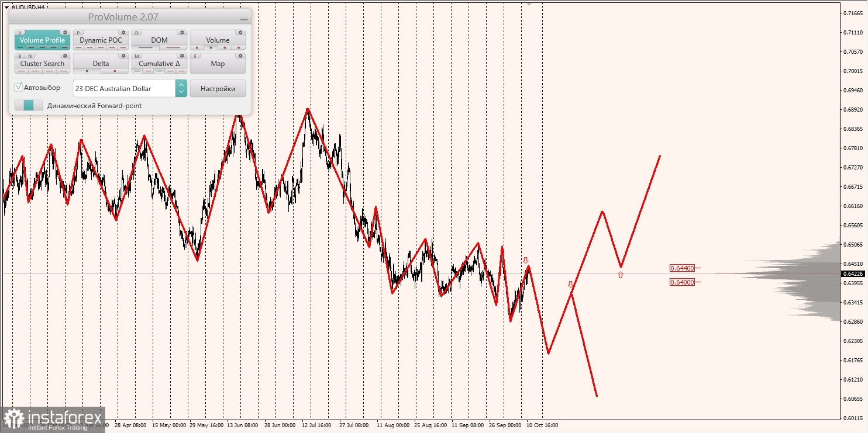Screen dimensions: 868x433
Task: Click F hotkey badge on Map
Action: (x=195, y=56)
